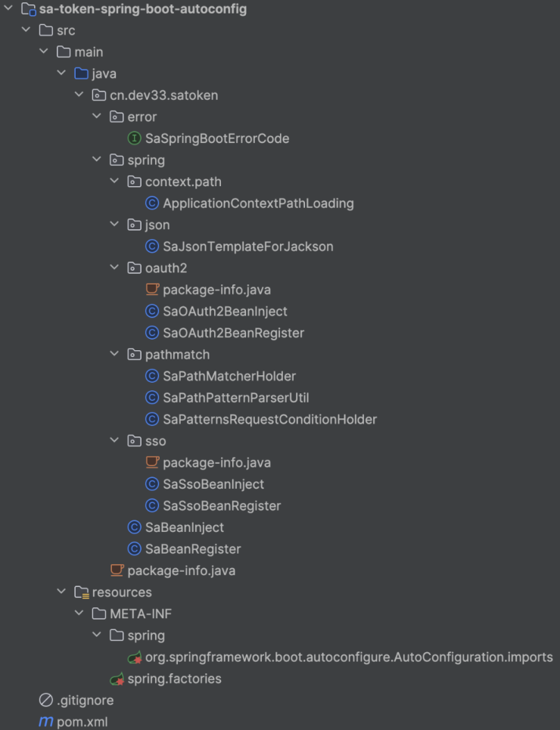
Task: Open the pom.xml file
Action: click(x=82, y=722)
